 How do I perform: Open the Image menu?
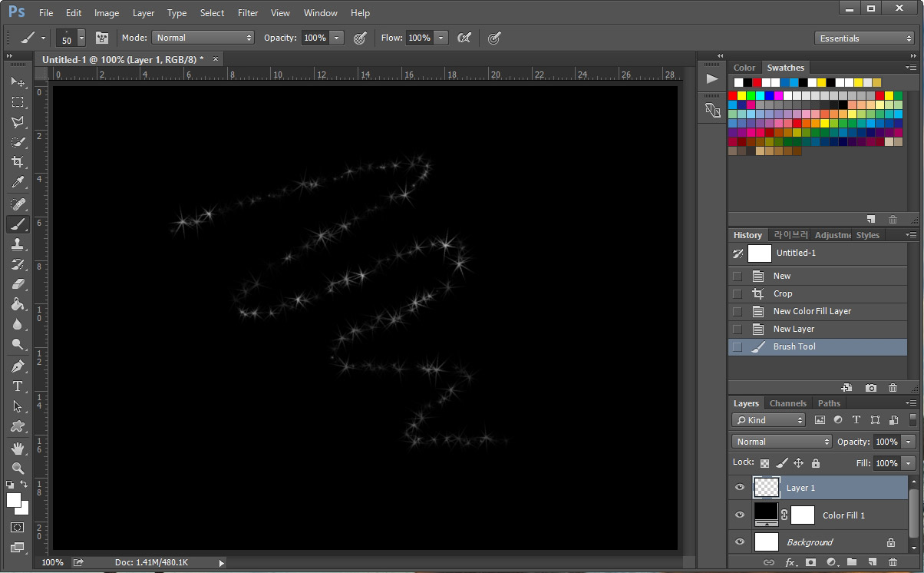107,13
